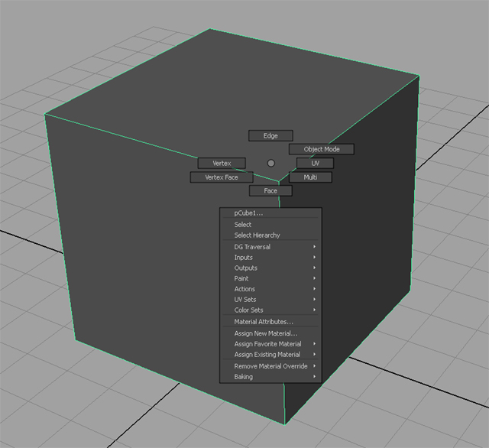Click Material Attributes... menu item
The height and width of the screenshot is (448, 489).
(x=270, y=322)
